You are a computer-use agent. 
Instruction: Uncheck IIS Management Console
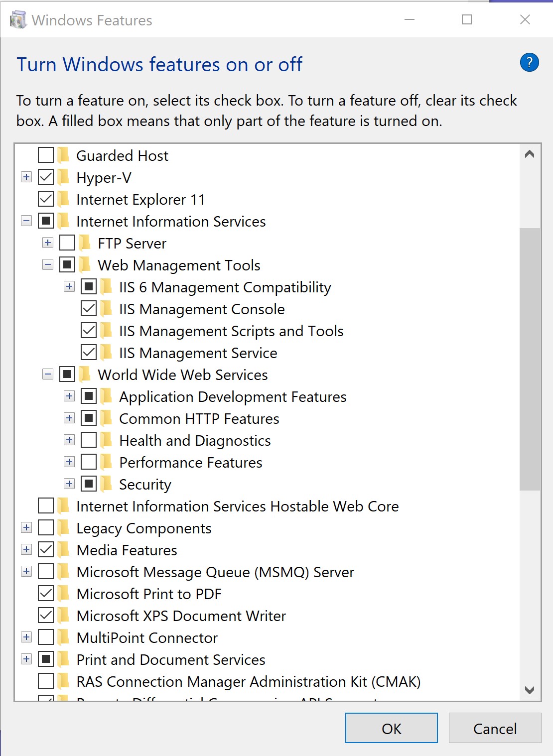tap(88, 309)
